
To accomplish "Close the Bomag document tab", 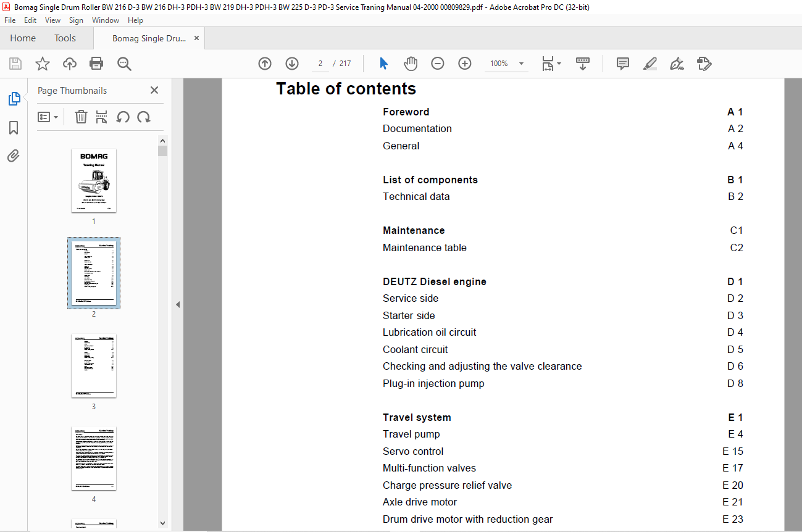I will [196, 38].
